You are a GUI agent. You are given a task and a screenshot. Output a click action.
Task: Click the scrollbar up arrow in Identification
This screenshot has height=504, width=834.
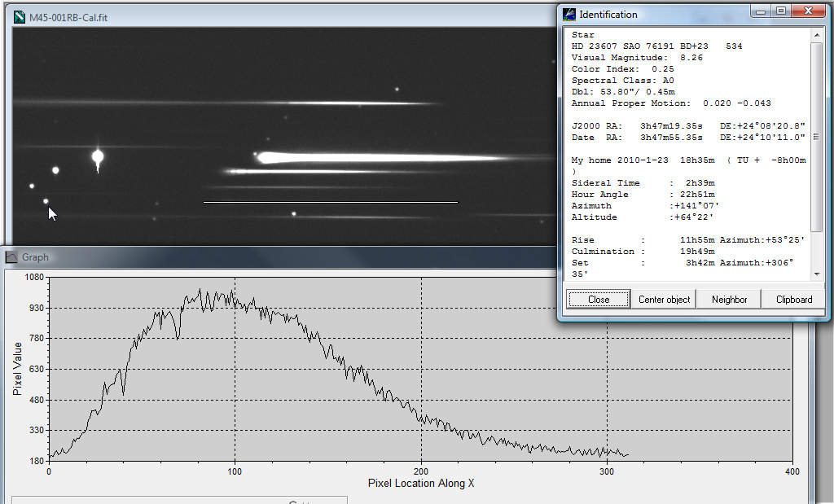816,35
